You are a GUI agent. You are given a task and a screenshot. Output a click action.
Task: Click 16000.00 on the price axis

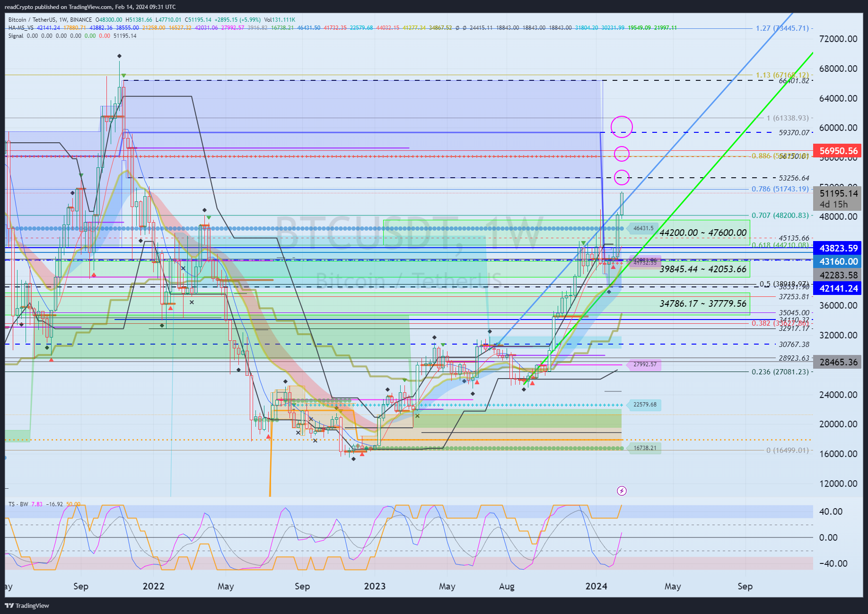(x=838, y=454)
